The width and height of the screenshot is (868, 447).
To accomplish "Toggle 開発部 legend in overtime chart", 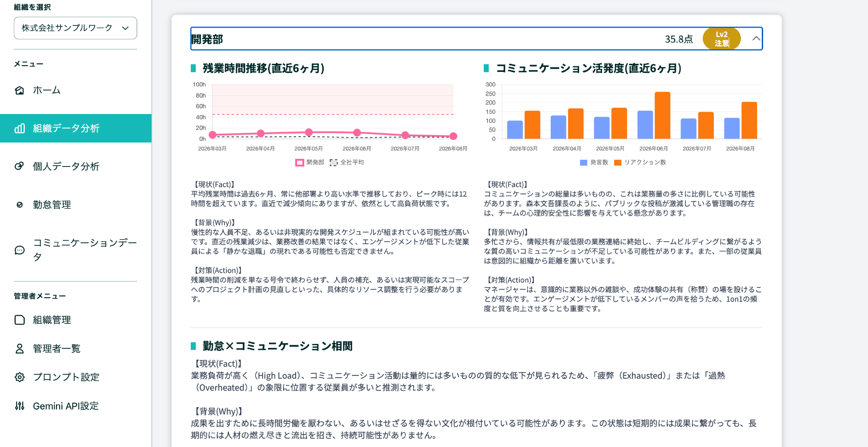I will (310, 162).
